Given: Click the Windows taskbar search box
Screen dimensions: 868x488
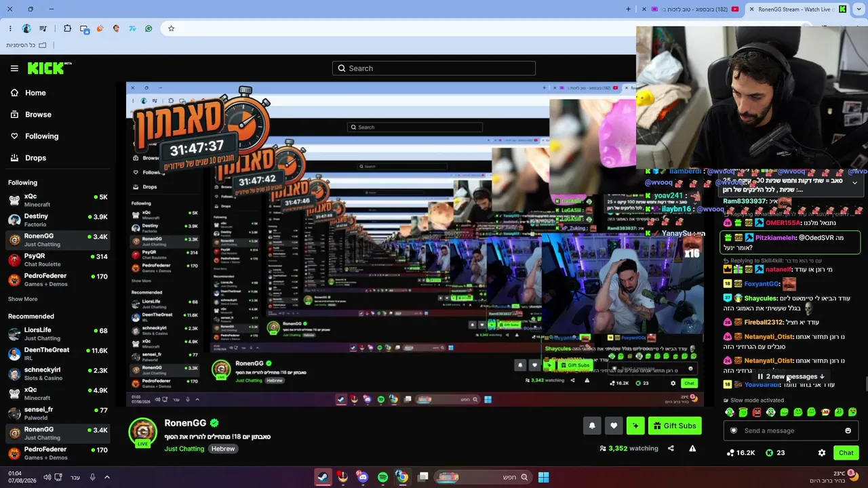Looking at the screenshot, I should click(483, 477).
